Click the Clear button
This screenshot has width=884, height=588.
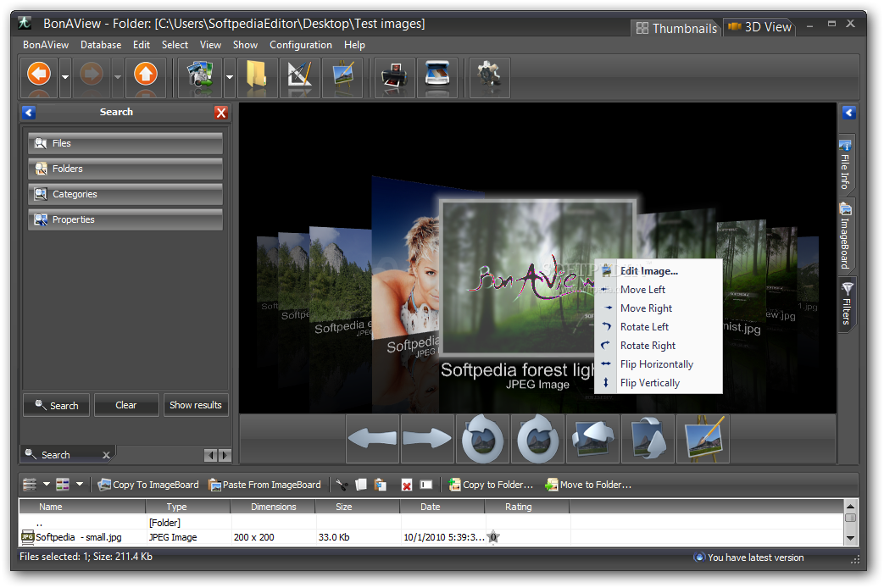click(x=126, y=405)
